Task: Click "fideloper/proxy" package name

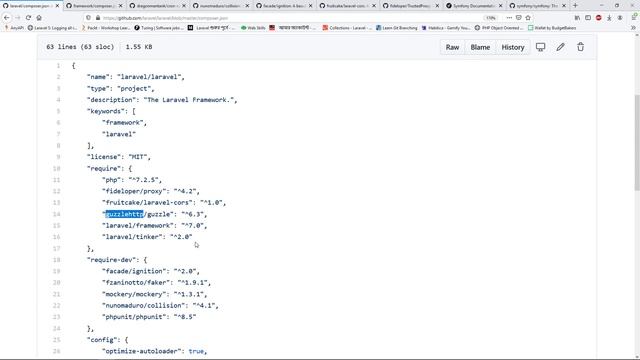Action: pos(133,191)
